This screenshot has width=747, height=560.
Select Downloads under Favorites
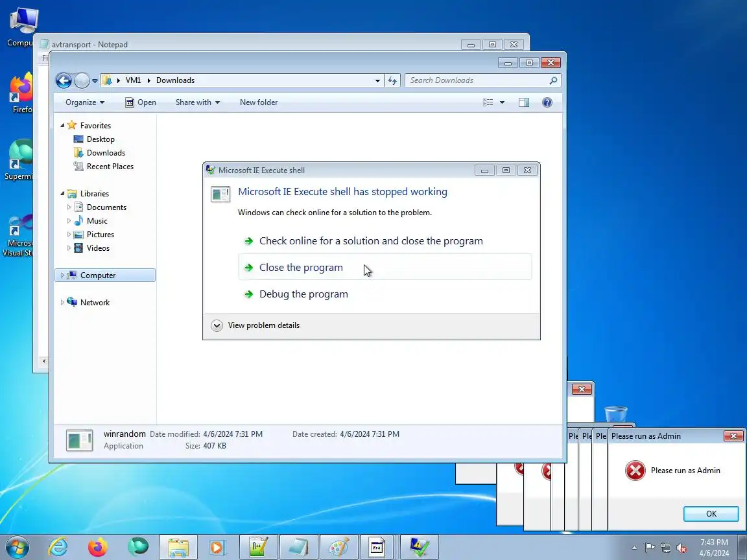(x=106, y=153)
